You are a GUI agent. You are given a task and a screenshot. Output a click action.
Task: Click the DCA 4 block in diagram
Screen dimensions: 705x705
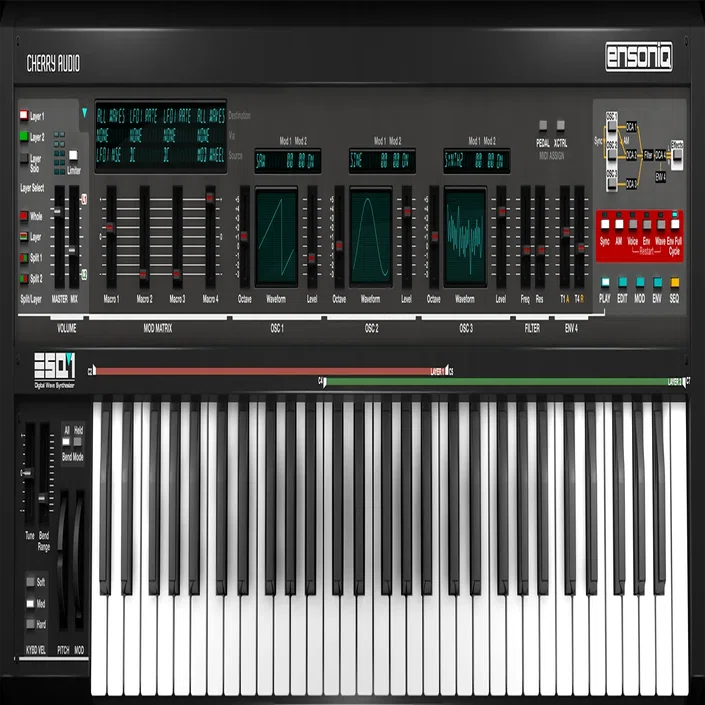(x=660, y=155)
